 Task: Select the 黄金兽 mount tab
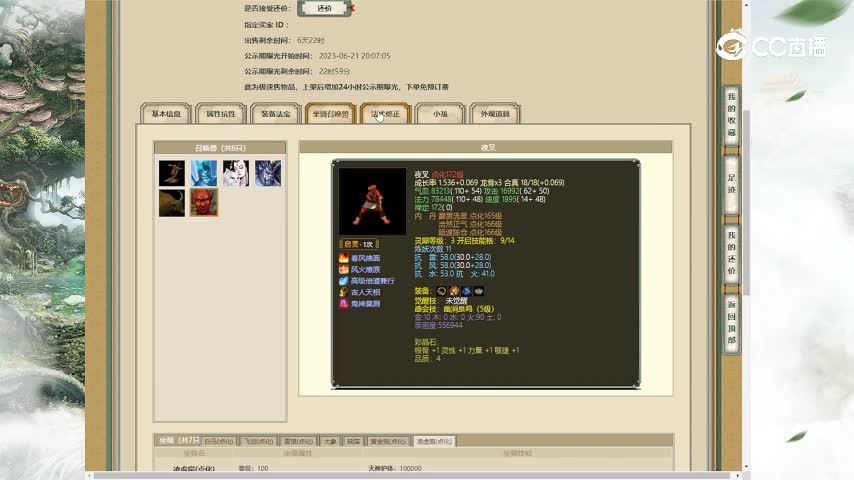coord(388,441)
